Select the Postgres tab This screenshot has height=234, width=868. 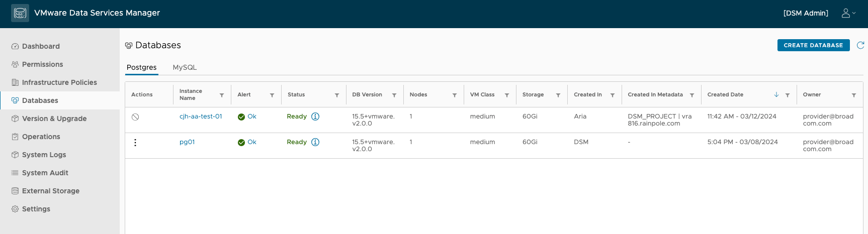(141, 67)
